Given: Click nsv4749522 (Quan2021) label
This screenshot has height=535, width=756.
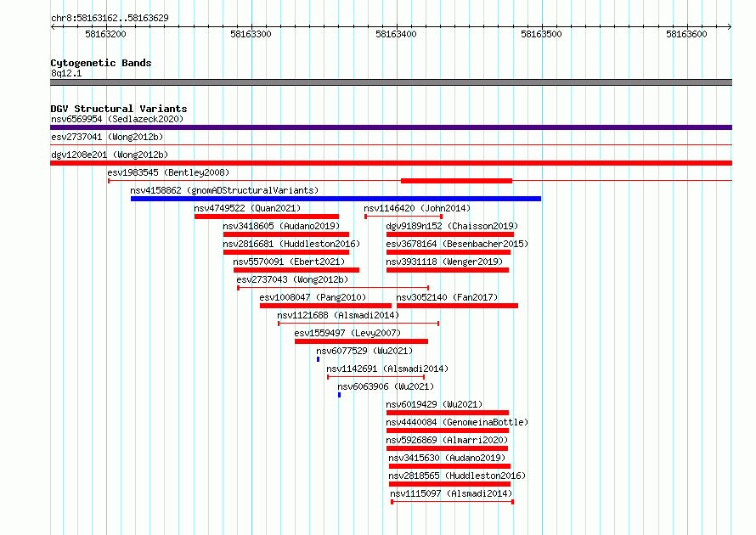Looking at the screenshot, I should [x=247, y=208].
